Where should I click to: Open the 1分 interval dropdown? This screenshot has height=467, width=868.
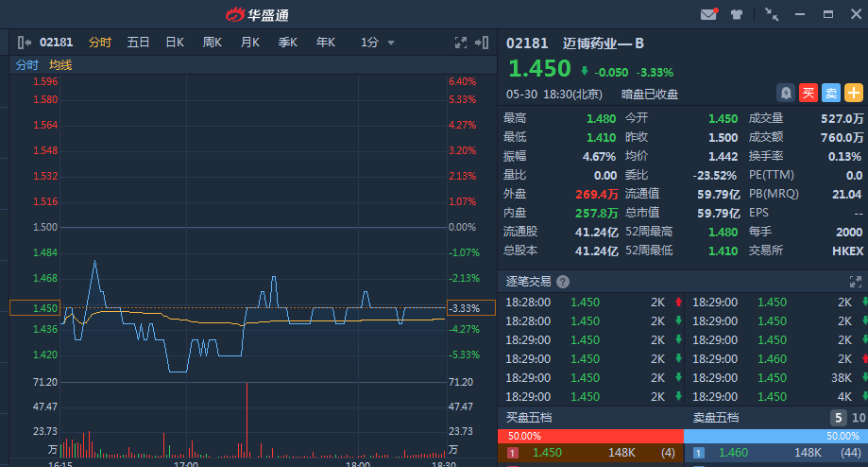click(x=378, y=43)
